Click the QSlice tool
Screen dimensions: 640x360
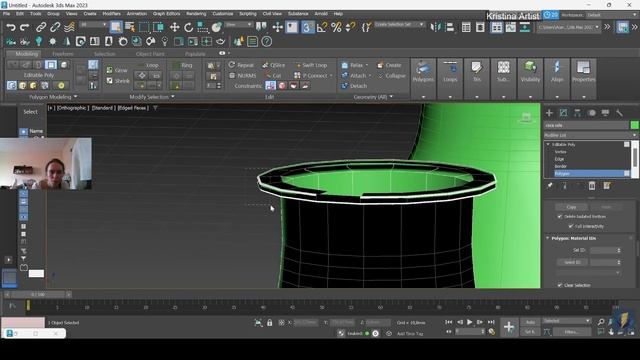pos(273,65)
